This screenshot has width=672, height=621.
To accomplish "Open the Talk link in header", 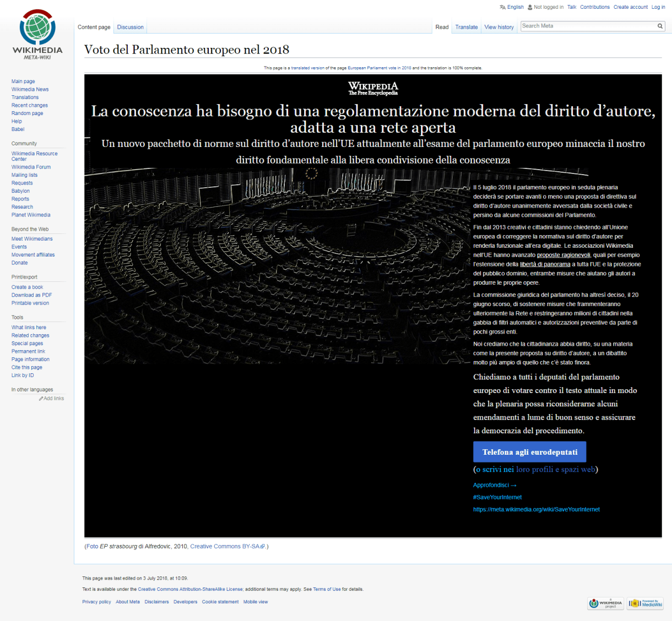I will [x=572, y=7].
